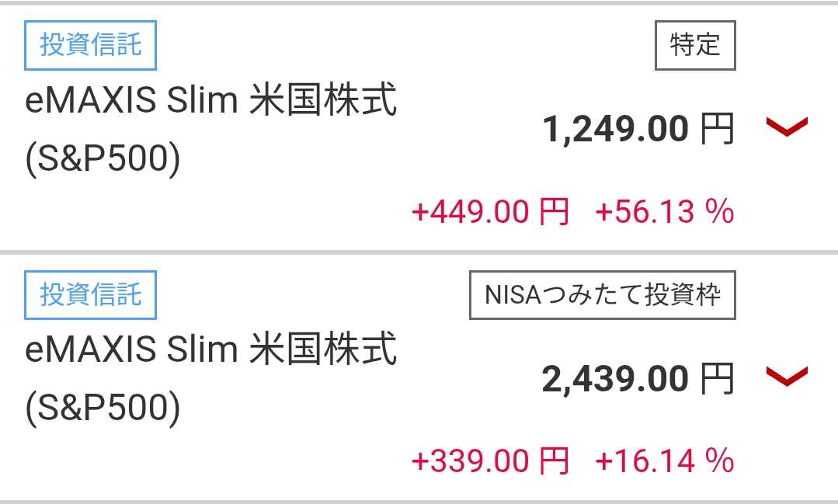The width and height of the screenshot is (838, 504).
Task: Click the +449.00 円 profit figure
Action: [490, 211]
